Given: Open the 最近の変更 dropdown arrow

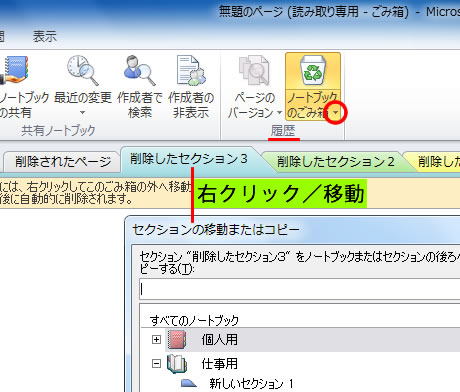Looking at the screenshot, I should click(83, 113).
